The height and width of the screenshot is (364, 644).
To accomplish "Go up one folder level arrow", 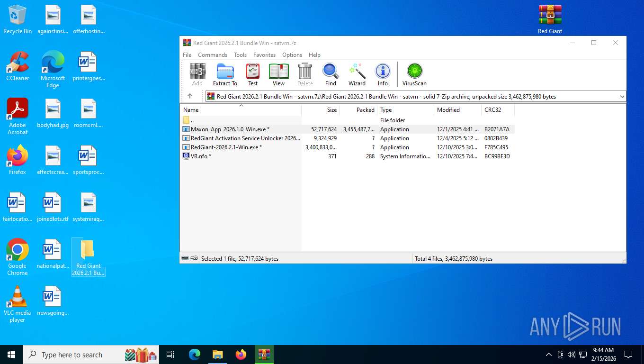I will click(190, 96).
